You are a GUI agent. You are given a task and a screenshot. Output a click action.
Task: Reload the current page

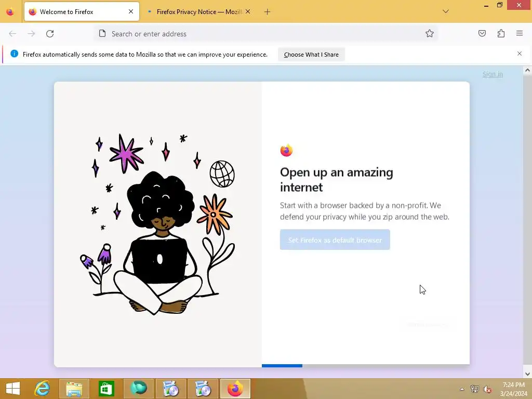(50, 34)
